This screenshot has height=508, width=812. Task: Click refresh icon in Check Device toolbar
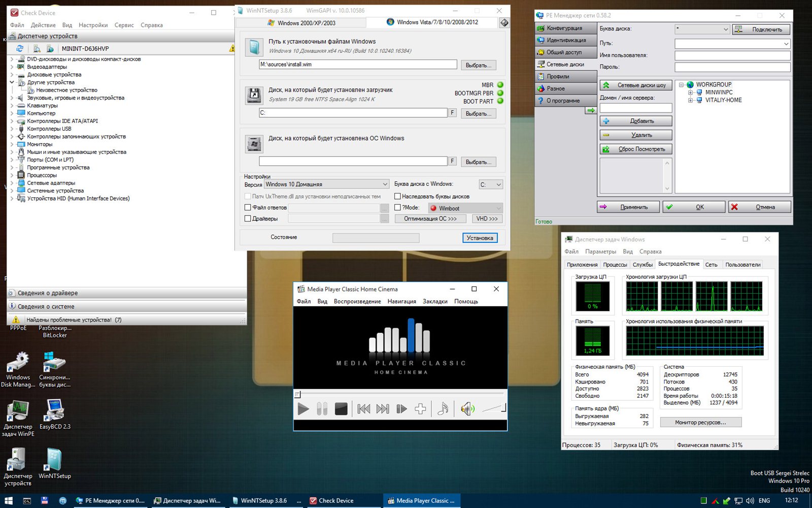[19, 48]
